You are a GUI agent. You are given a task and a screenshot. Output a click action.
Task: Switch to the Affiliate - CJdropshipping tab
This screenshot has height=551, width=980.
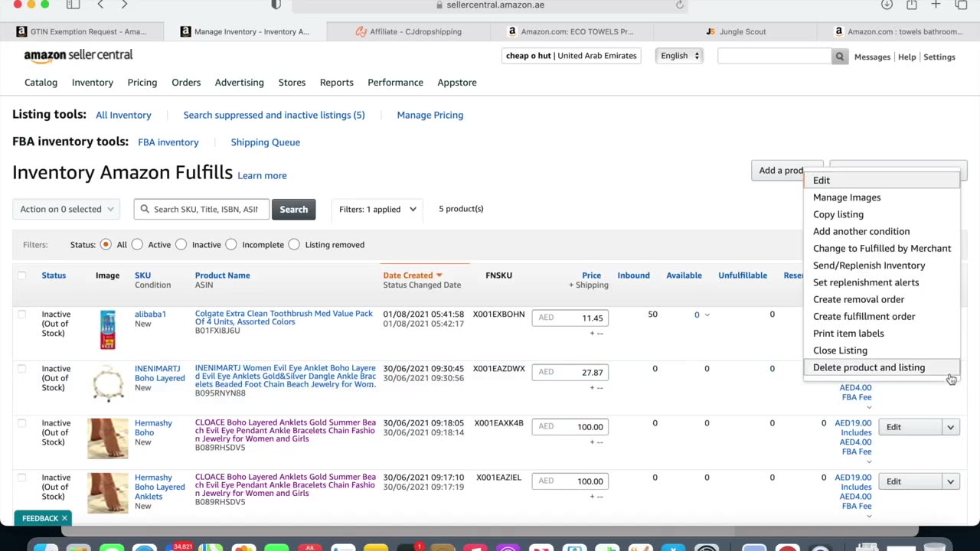tap(408, 31)
